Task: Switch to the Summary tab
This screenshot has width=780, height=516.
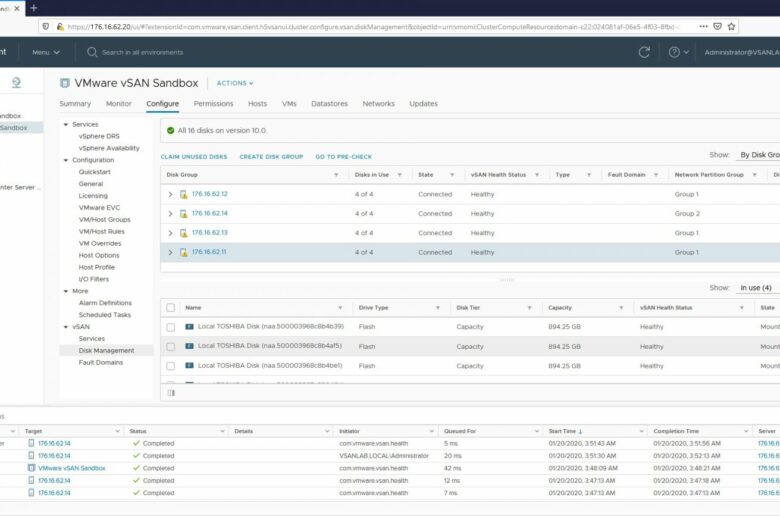Action: (x=75, y=103)
